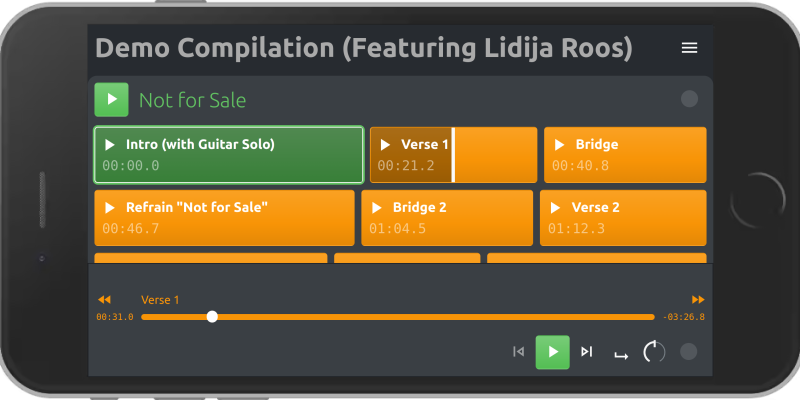The height and width of the screenshot is (400, 800).
Task: Click the fast-forward double-arrow icon
Action: point(698,299)
